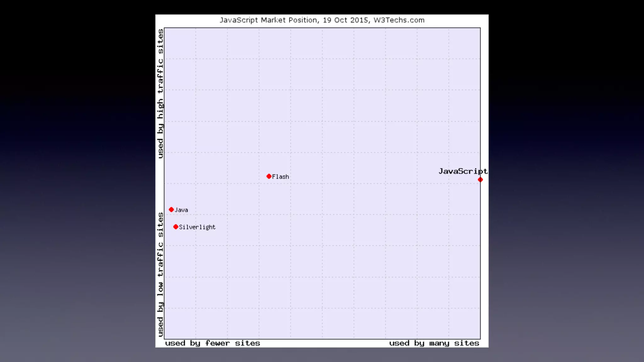Screen dimensions: 644x362
Task: Click 'used by high traffic sites' axis label
Action: pyautogui.click(x=160, y=94)
